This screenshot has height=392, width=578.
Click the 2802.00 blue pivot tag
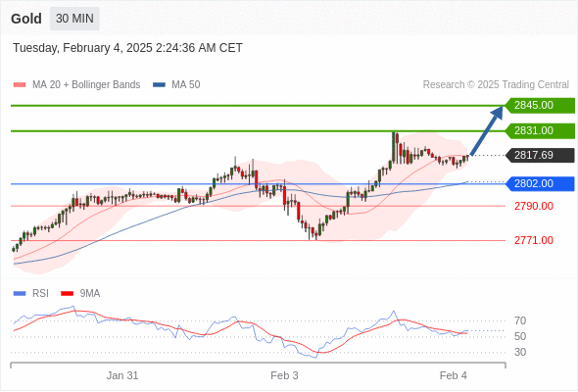[540, 183]
